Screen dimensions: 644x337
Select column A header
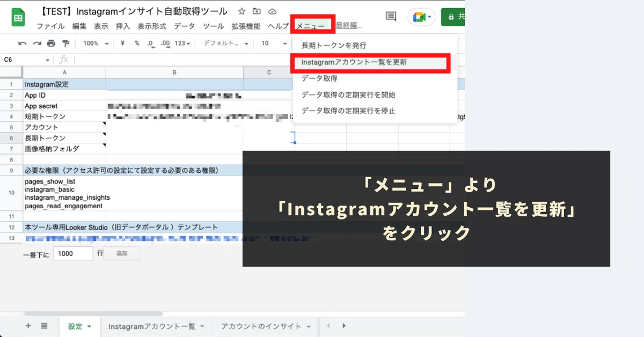(64, 72)
